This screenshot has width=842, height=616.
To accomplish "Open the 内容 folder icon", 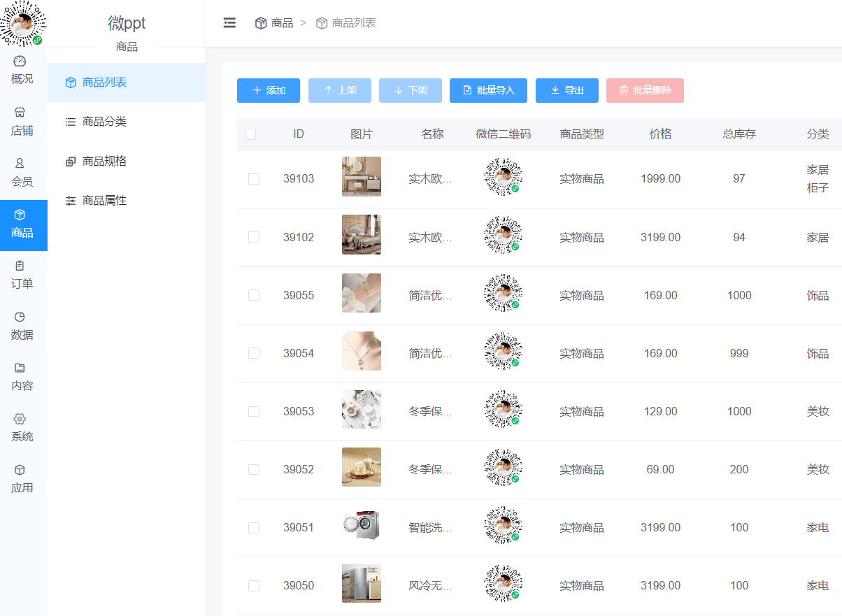I will (x=20, y=368).
